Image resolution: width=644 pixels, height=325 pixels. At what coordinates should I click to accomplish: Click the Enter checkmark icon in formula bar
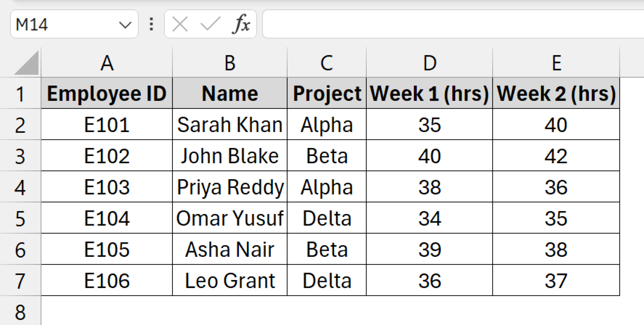point(210,24)
